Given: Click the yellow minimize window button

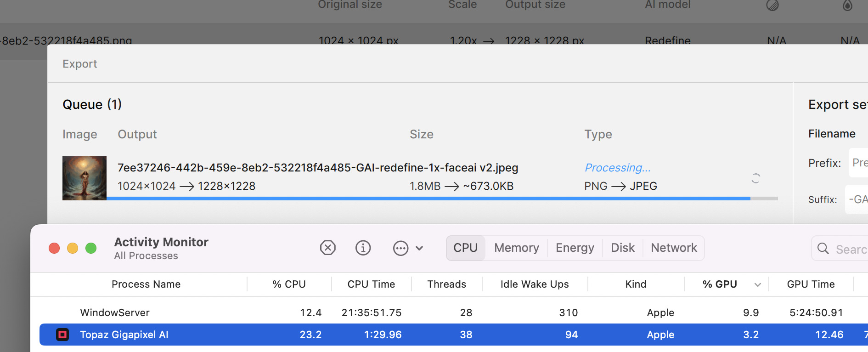Looking at the screenshot, I should (73, 248).
